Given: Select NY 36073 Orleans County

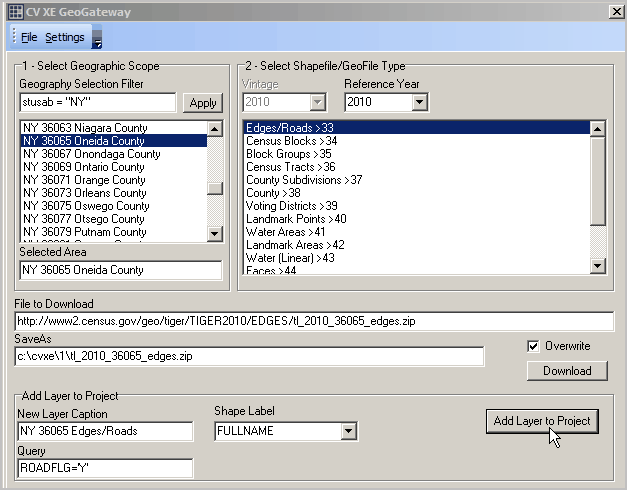Looking at the screenshot, I should 114,193.
